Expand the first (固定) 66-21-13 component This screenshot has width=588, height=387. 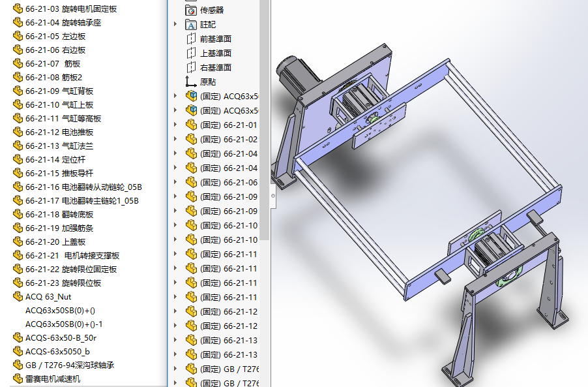click(175, 340)
